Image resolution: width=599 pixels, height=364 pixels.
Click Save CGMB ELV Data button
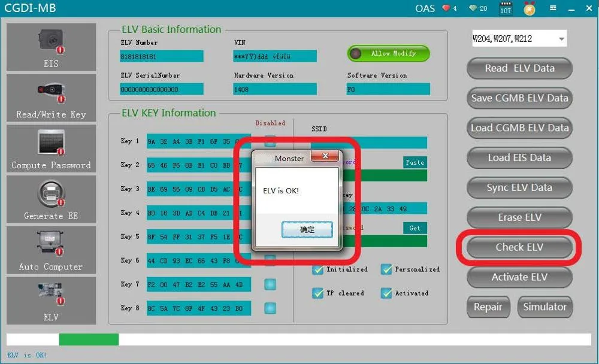tap(519, 98)
